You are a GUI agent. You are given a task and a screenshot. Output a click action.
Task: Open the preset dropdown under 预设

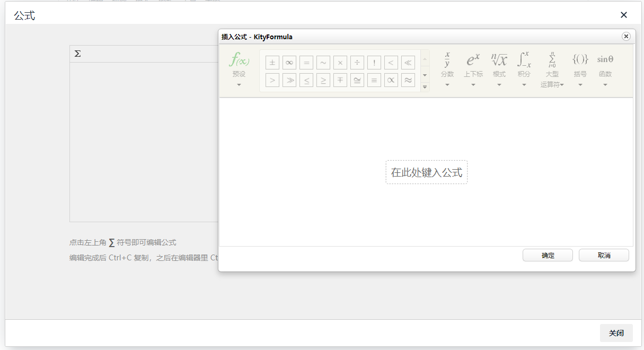tap(238, 83)
